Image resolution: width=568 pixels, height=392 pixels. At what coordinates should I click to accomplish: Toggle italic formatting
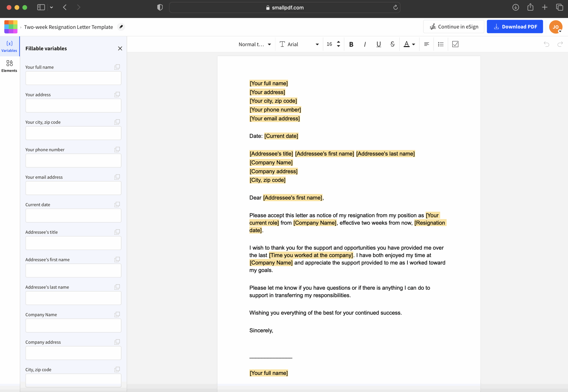365,44
